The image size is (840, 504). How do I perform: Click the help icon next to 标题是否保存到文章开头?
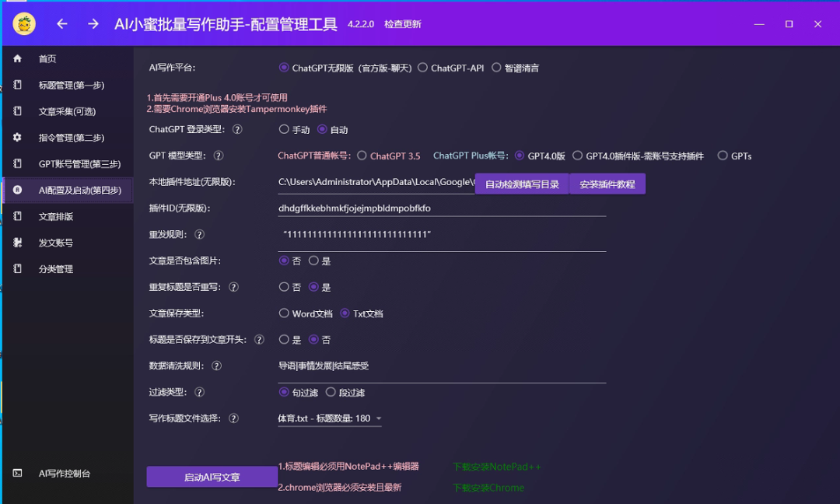(x=259, y=340)
